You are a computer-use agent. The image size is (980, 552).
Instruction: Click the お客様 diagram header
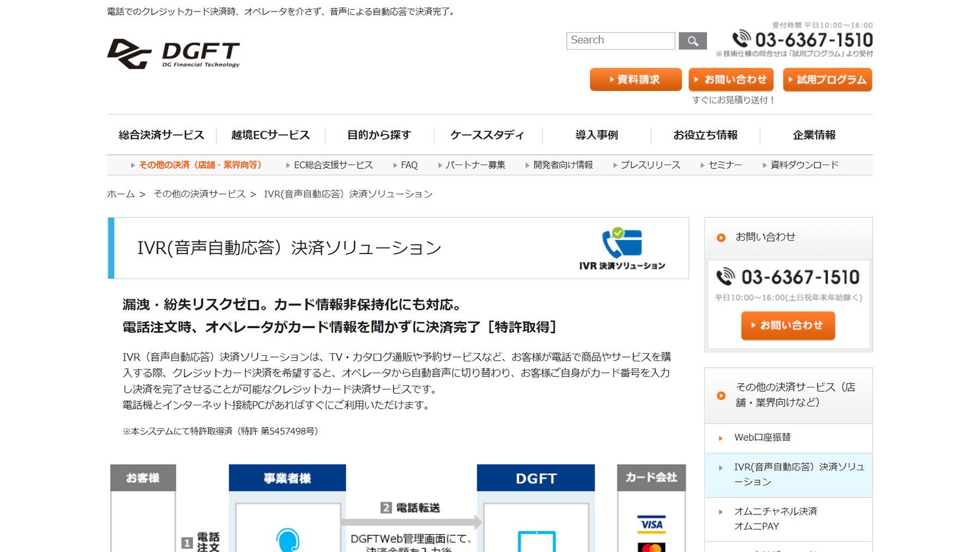(x=143, y=478)
